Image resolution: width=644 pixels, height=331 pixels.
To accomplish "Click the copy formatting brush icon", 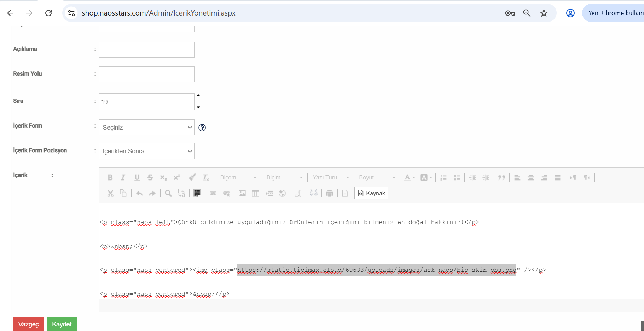I will [192, 177].
